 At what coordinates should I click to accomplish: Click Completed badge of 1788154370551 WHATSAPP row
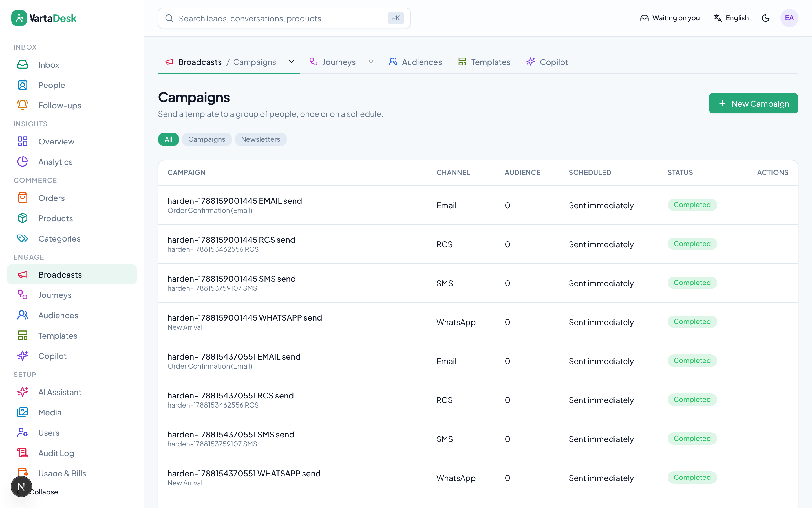692,478
